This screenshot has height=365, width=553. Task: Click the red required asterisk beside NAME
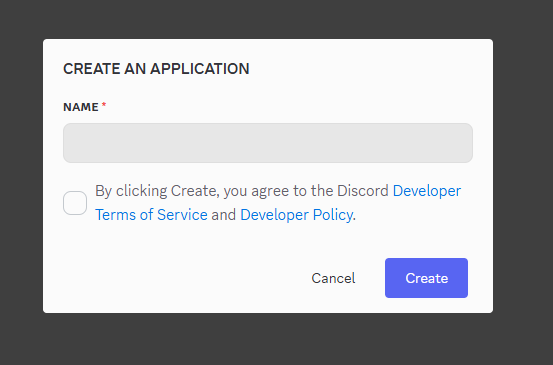click(104, 105)
